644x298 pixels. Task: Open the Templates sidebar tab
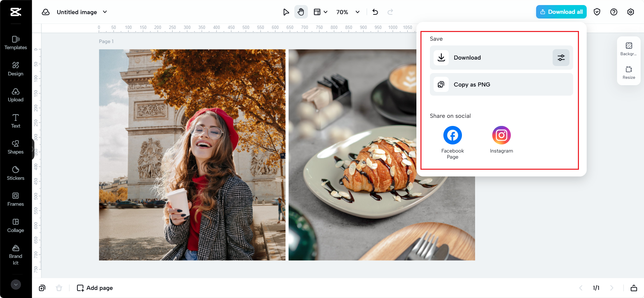pos(16,43)
